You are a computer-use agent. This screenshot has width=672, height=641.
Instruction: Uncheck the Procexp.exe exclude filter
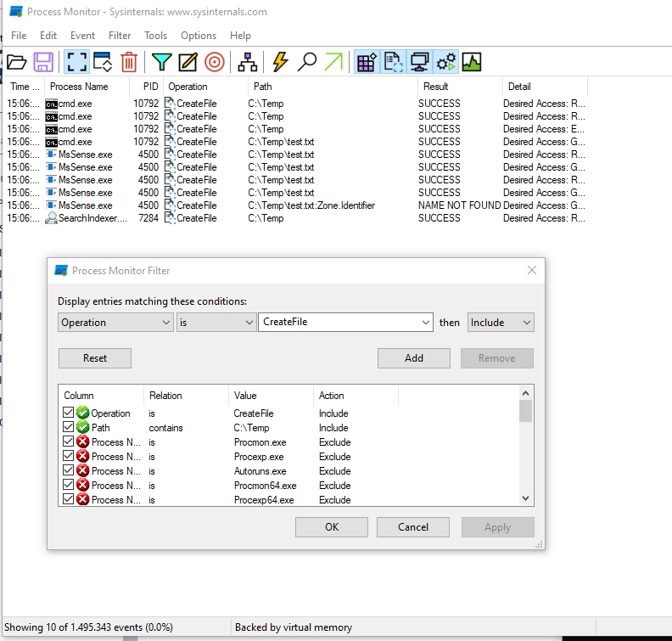[68, 456]
